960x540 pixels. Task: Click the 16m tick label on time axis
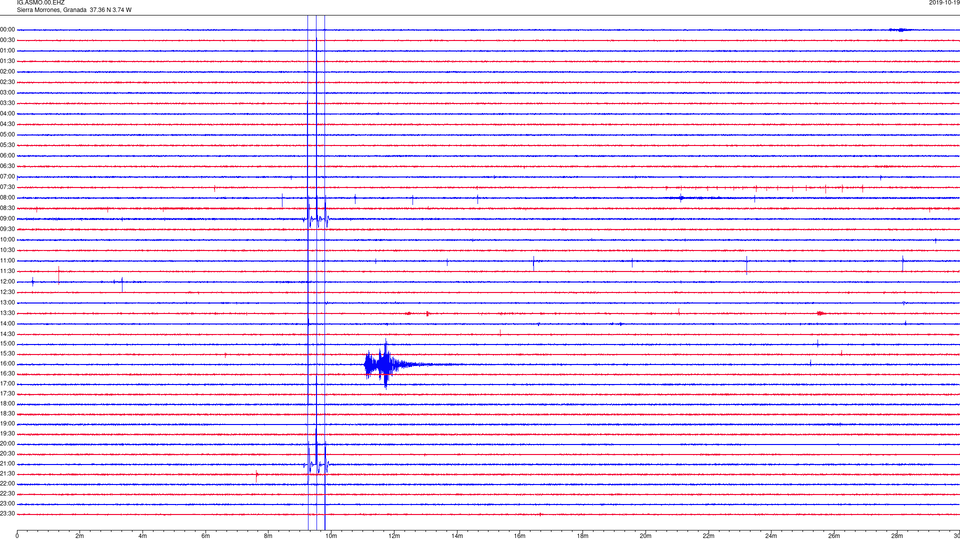(x=520, y=536)
